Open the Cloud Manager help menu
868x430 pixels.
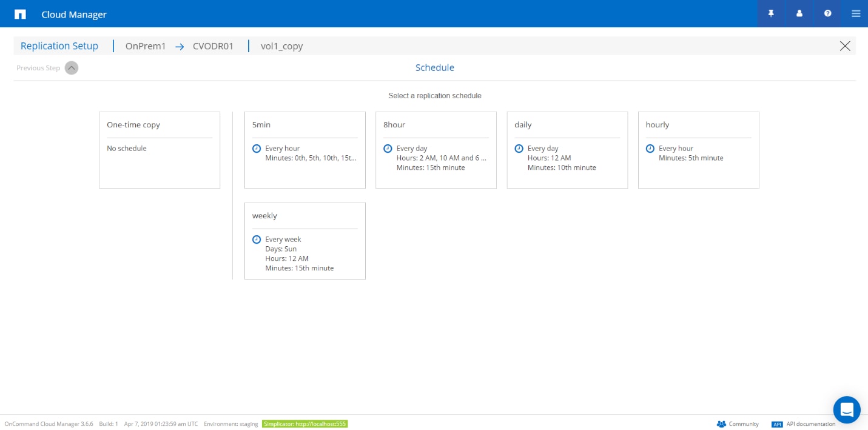[827, 13]
